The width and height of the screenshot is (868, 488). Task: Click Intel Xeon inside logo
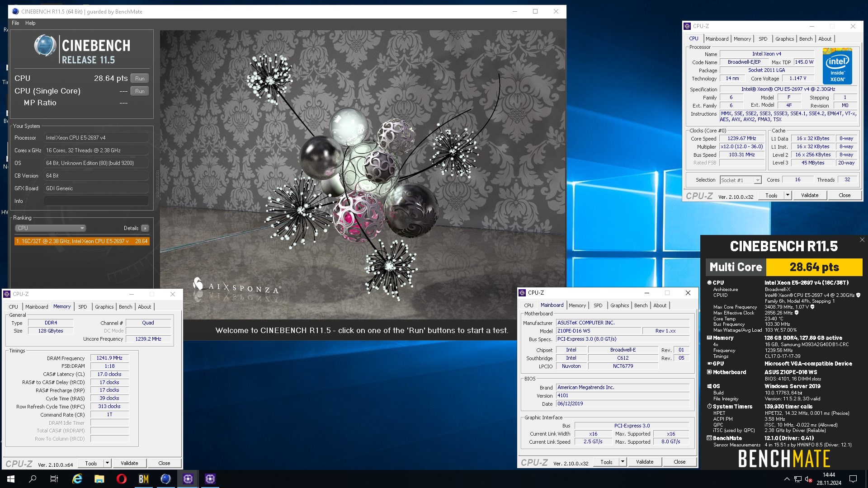[x=837, y=66]
